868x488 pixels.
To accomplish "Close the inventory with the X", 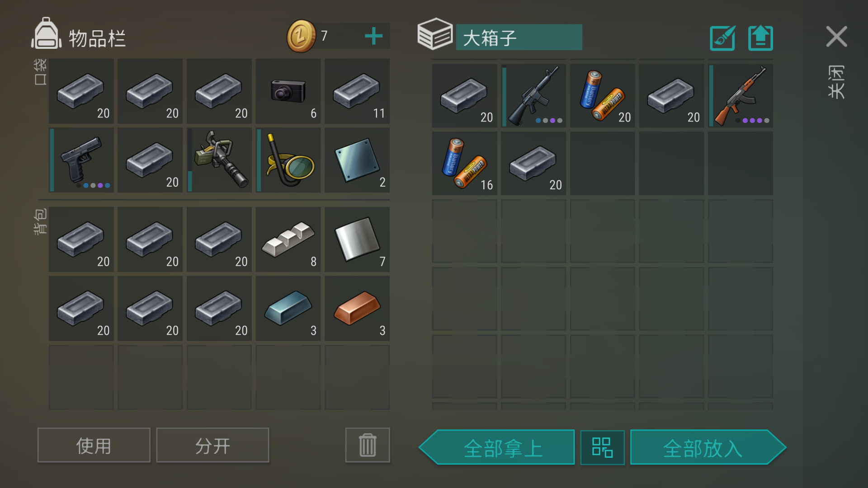I will tap(836, 37).
